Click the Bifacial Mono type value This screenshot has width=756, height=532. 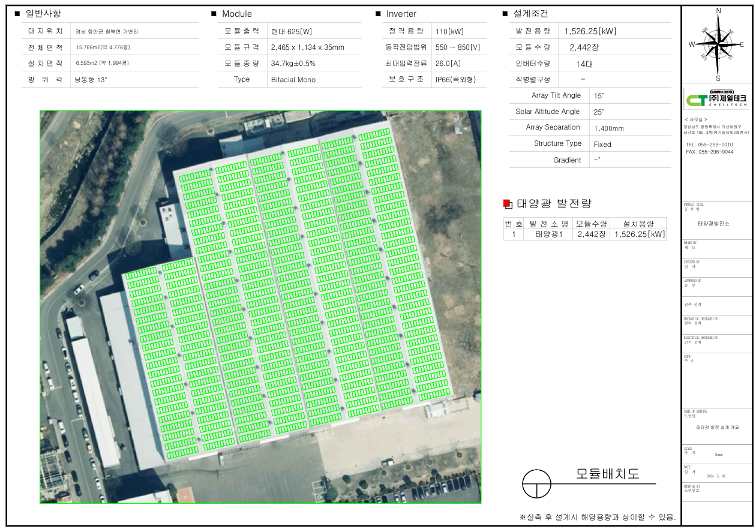coord(293,80)
